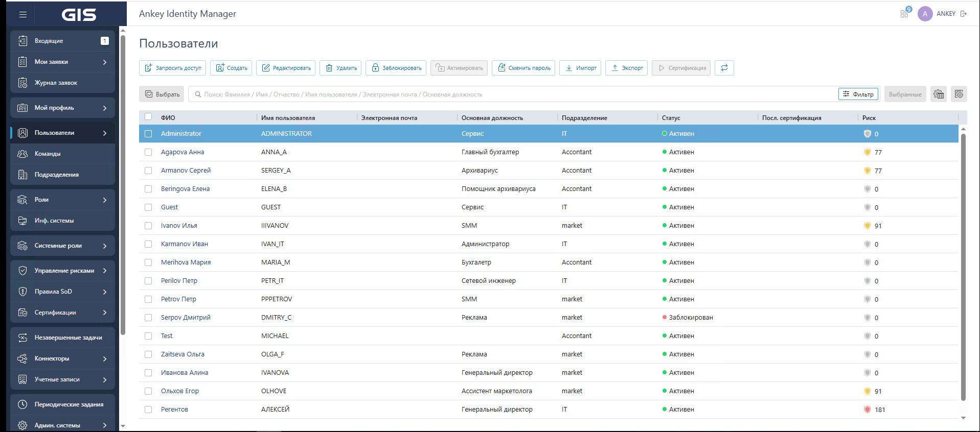Image resolution: width=980 pixels, height=432 pixels.
Task: Click the Активировать button
Action: coord(459,68)
